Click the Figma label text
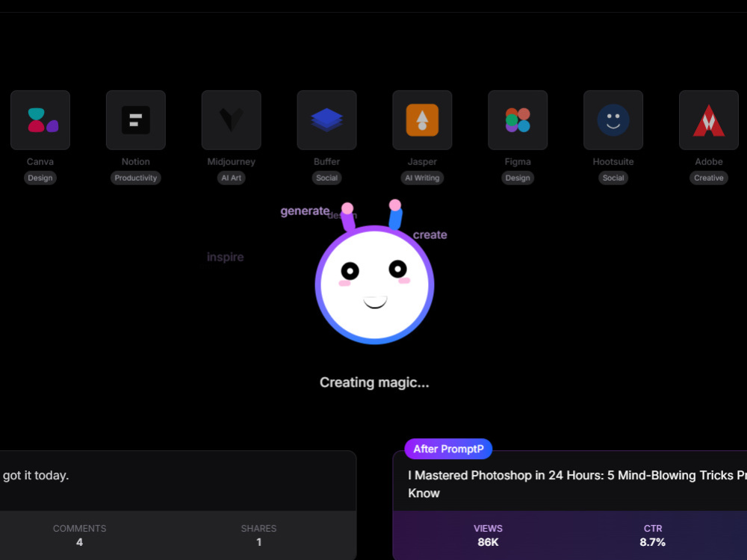Viewport: 747px width, 560px height. pos(518,162)
